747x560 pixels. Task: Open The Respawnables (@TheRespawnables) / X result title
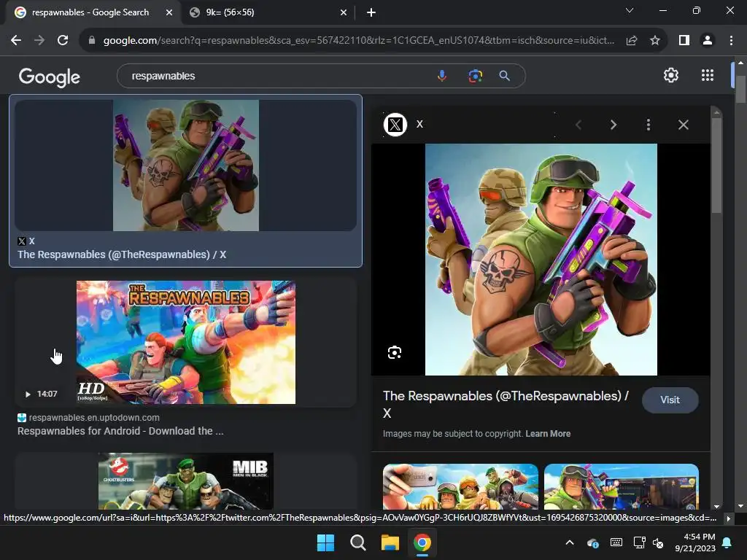(122, 254)
